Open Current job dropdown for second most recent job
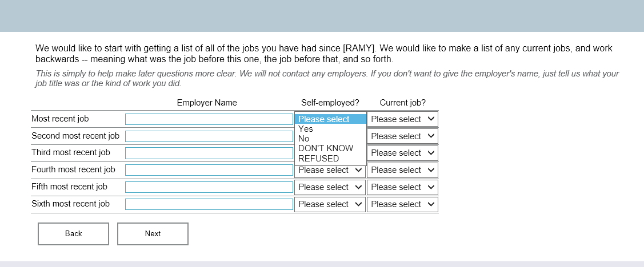644x267 pixels. click(x=402, y=136)
